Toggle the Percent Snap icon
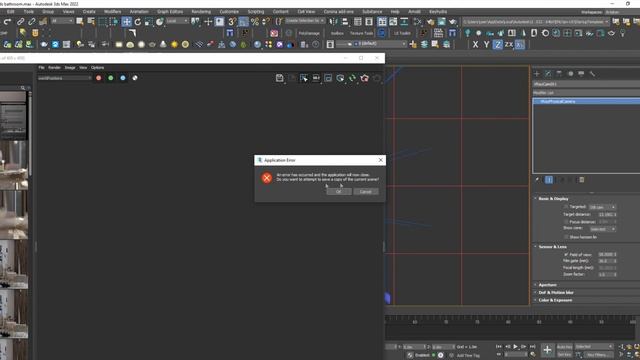640x360 pixels. (x=255, y=22)
